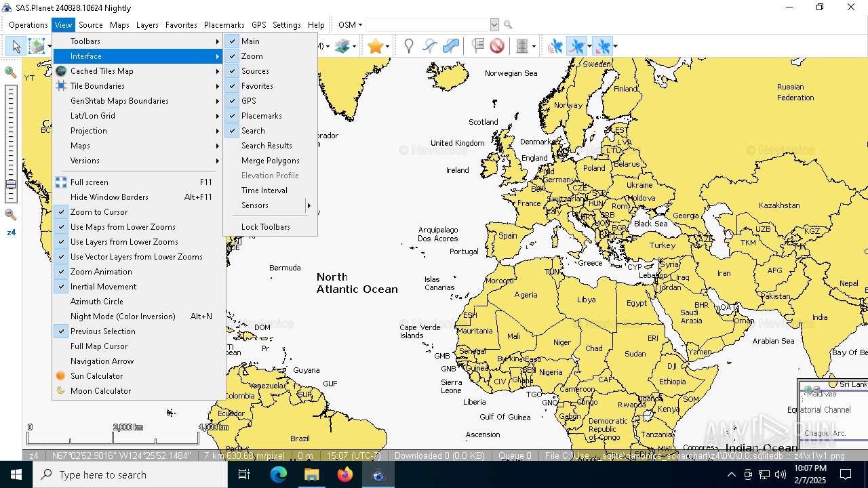This screenshot has width=868, height=488.
Task: Click the Full screen menu item
Action: tap(138, 182)
